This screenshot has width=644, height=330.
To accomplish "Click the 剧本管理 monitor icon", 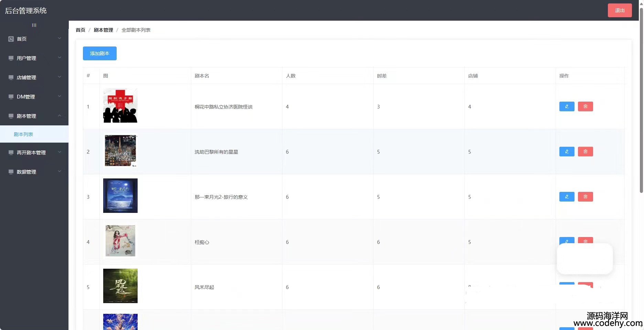I will pos(11,116).
